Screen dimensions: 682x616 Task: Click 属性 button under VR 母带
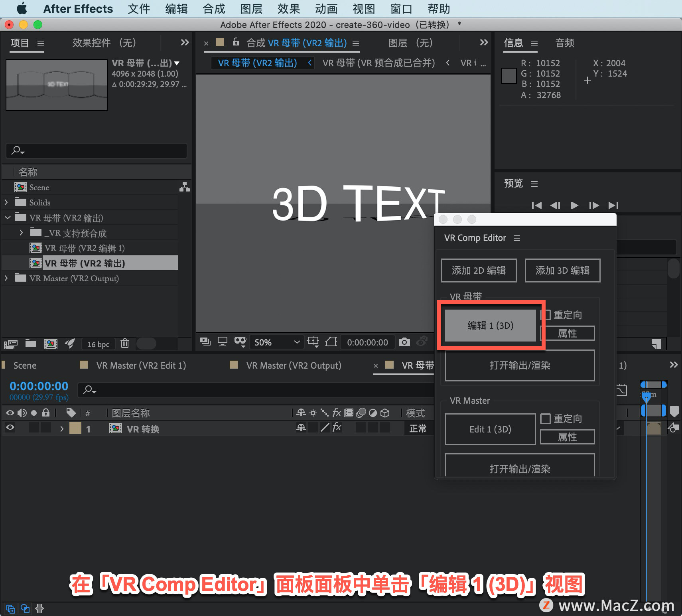(x=568, y=333)
